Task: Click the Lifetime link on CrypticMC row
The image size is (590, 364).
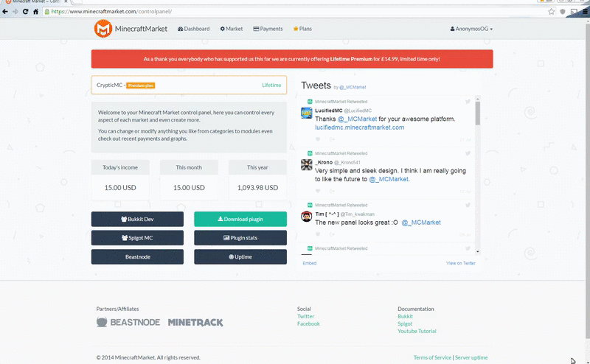Action: click(x=271, y=85)
